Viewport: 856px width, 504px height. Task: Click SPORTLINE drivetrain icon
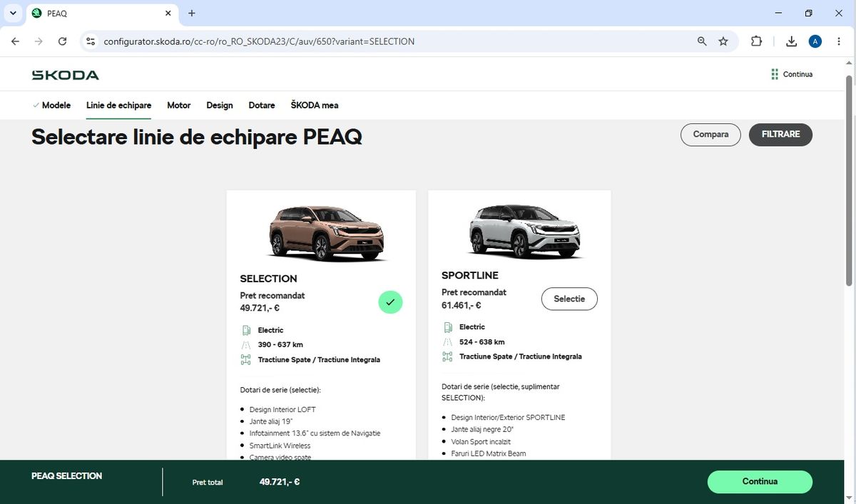(x=448, y=356)
